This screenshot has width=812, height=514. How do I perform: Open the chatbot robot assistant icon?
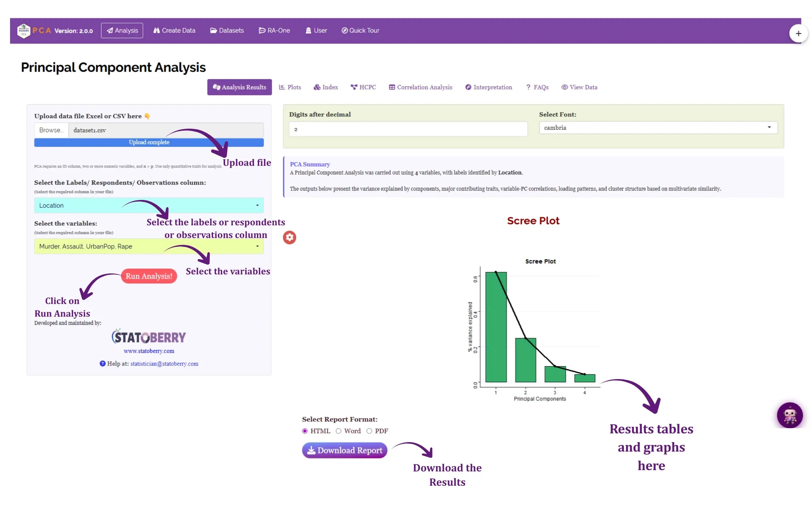(790, 415)
